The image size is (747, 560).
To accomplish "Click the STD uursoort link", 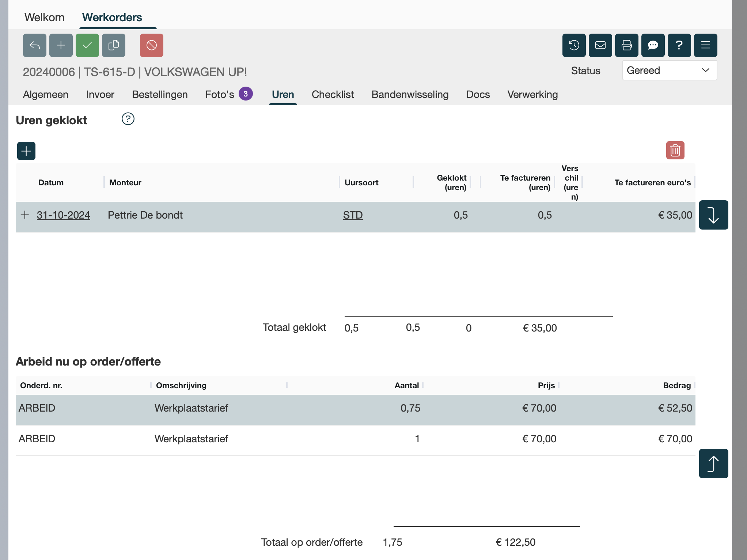I will [353, 215].
